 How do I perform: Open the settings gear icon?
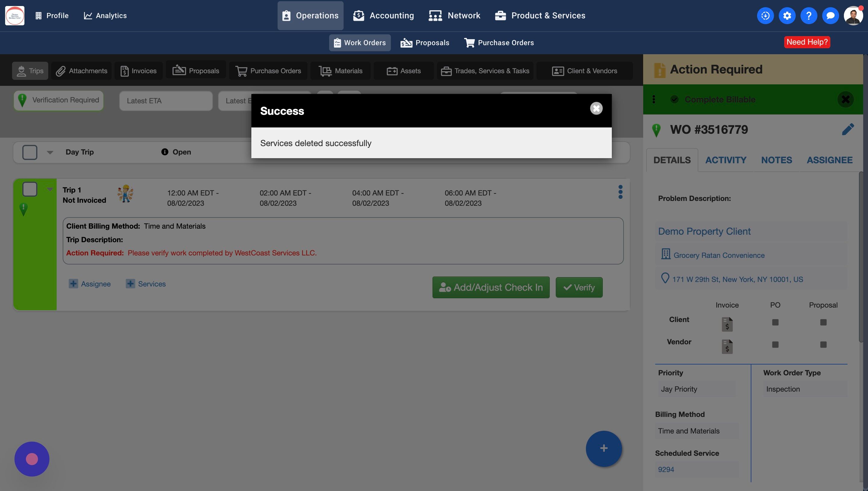pyautogui.click(x=787, y=15)
